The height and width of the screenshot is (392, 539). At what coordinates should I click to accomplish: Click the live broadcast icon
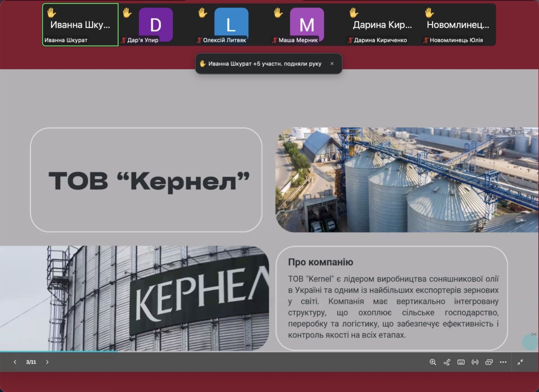tap(475, 362)
